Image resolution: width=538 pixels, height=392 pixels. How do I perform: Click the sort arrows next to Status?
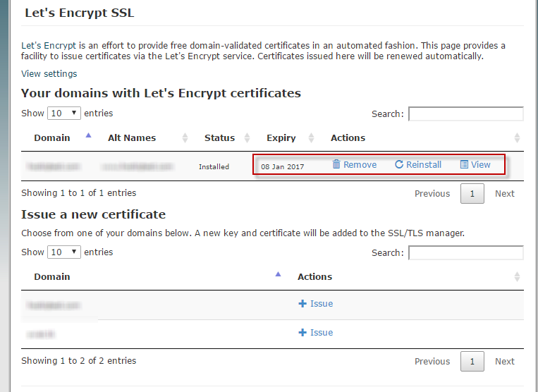[x=247, y=138]
